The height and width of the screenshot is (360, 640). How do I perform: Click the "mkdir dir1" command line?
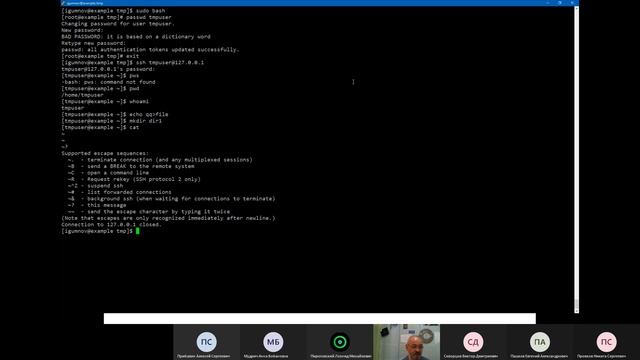point(111,121)
